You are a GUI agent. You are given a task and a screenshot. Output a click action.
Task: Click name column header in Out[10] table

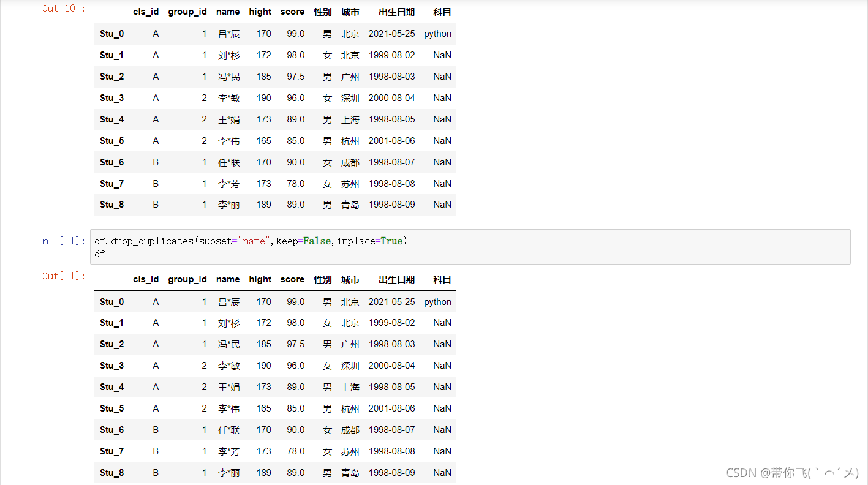tap(228, 12)
